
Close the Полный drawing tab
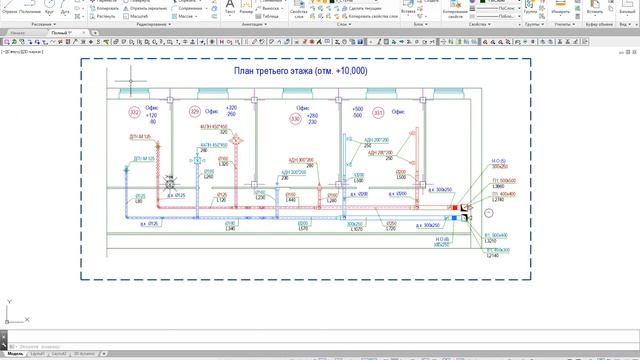pyautogui.click(x=84, y=33)
